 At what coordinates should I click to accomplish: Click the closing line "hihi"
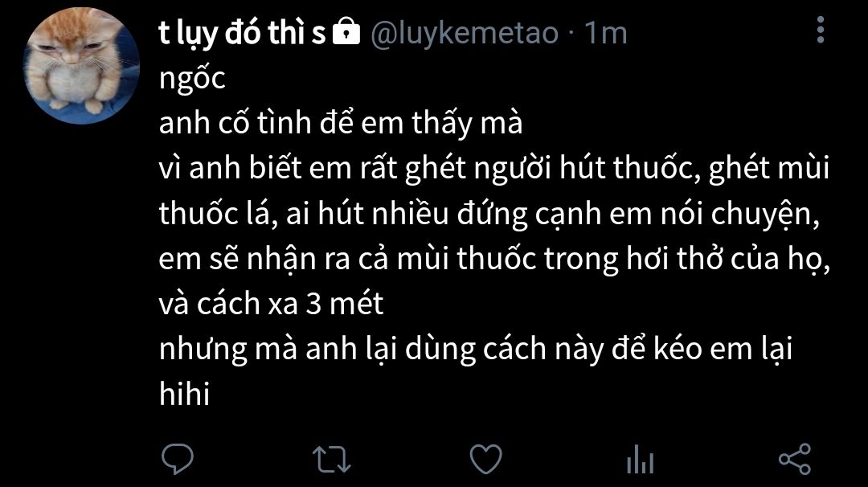click(x=184, y=394)
